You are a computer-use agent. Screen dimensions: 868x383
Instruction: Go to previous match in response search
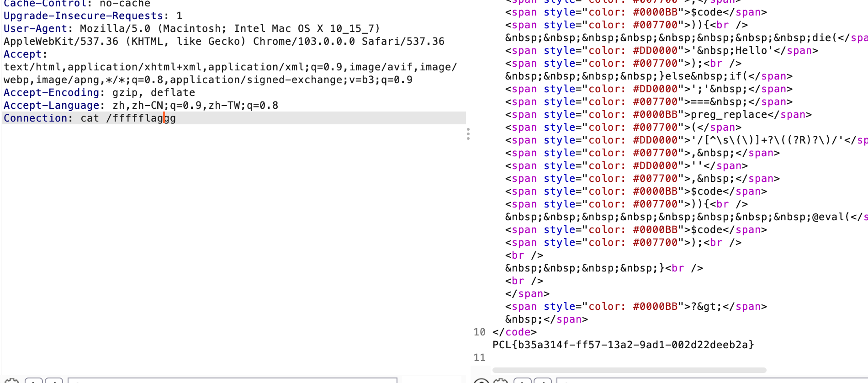point(523,381)
